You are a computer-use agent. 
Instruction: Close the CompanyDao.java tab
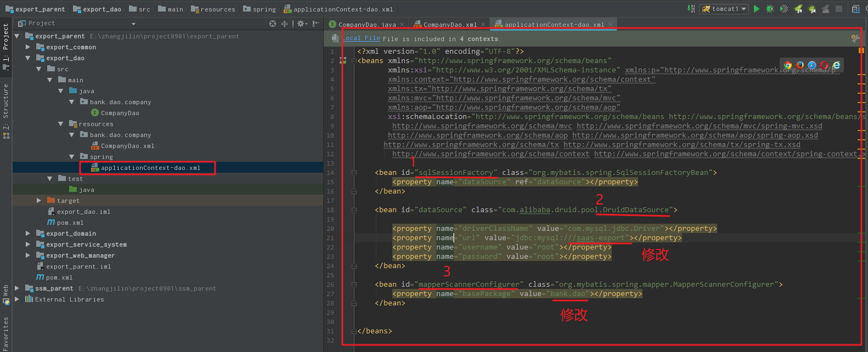click(x=402, y=25)
